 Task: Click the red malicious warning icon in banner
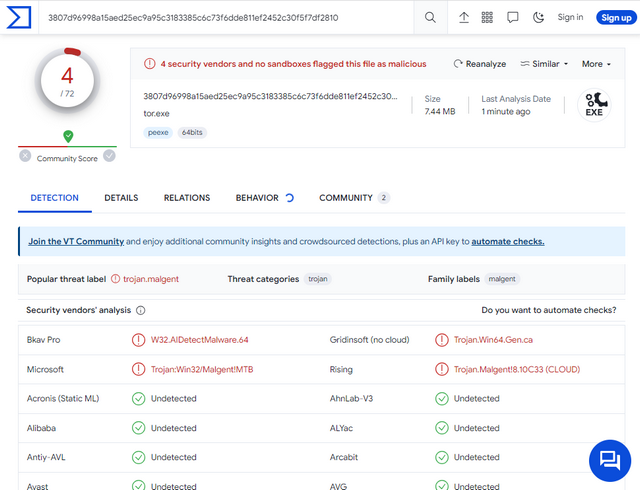point(150,64)
